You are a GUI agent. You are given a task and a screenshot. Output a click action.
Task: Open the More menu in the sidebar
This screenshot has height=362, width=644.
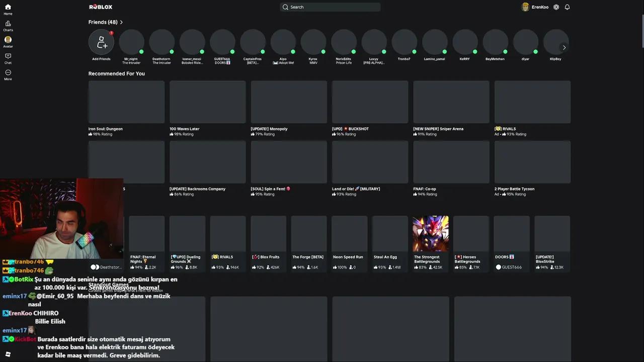pyautogui.click(x=8, y=74)
